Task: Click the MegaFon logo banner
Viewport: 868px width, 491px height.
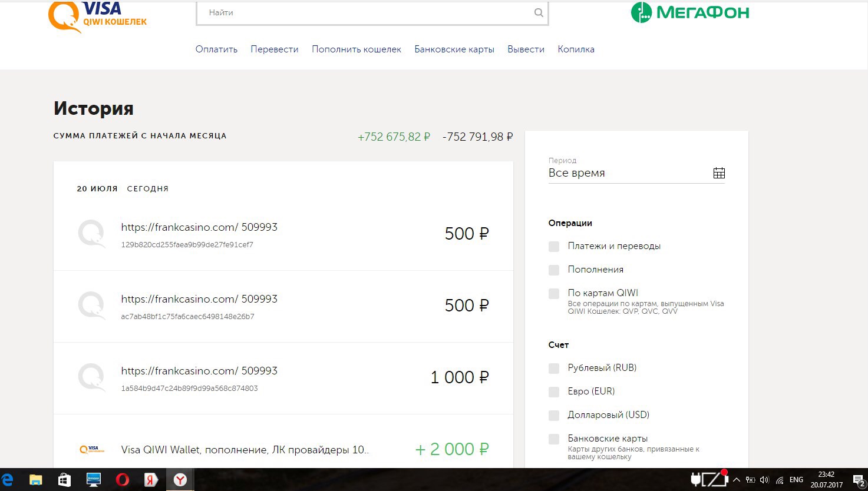Action: (x=690, y=12)
